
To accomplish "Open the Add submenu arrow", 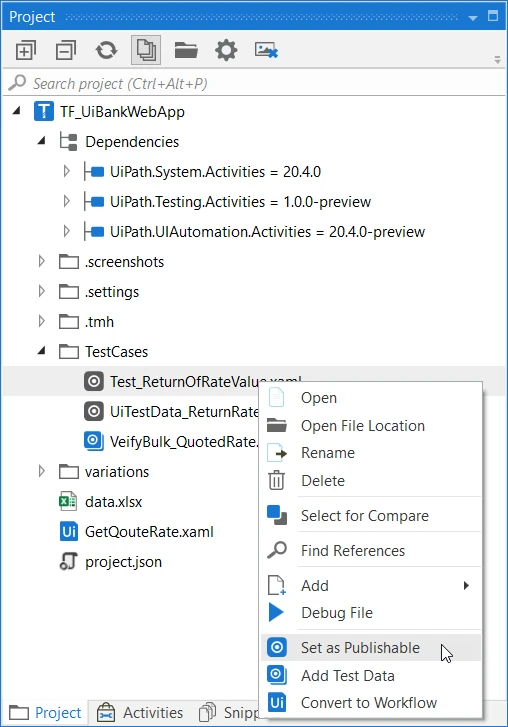I will coord(466,586).
